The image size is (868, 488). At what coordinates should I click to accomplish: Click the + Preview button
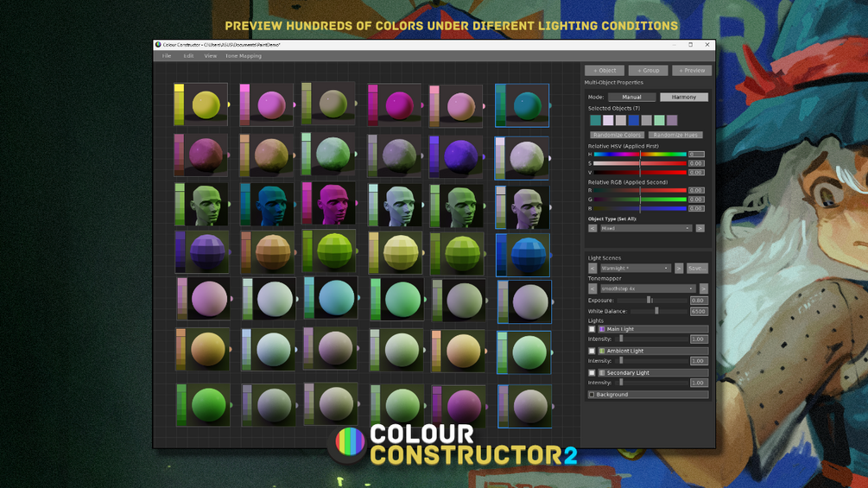[x=692, y=70]
